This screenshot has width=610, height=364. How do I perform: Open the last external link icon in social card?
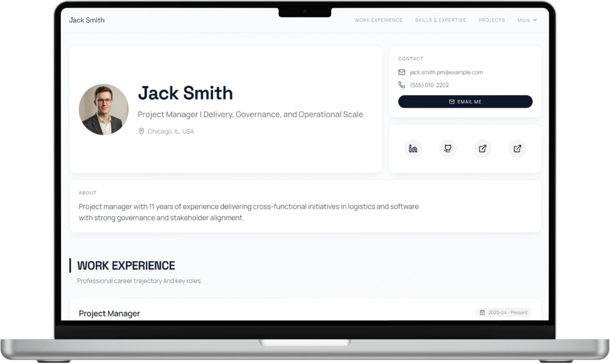click(517, 149)
